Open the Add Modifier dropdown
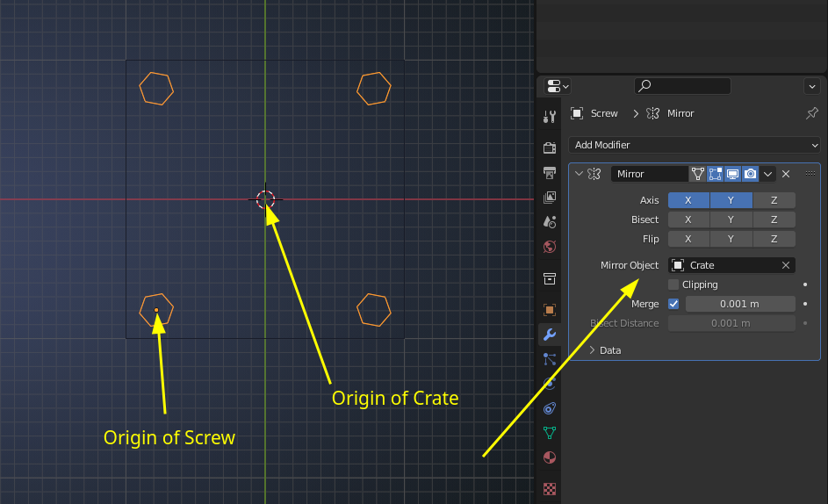 click(x=694, y=145)
